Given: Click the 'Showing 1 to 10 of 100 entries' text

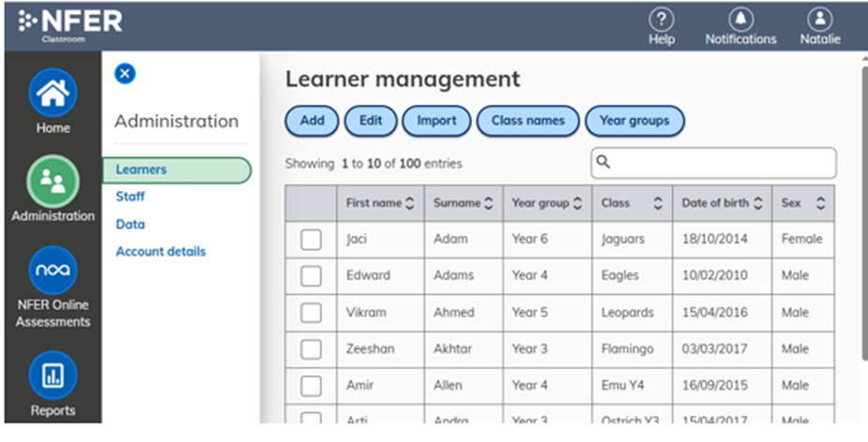Looking at the screenshot, I should tap(374, 164).
